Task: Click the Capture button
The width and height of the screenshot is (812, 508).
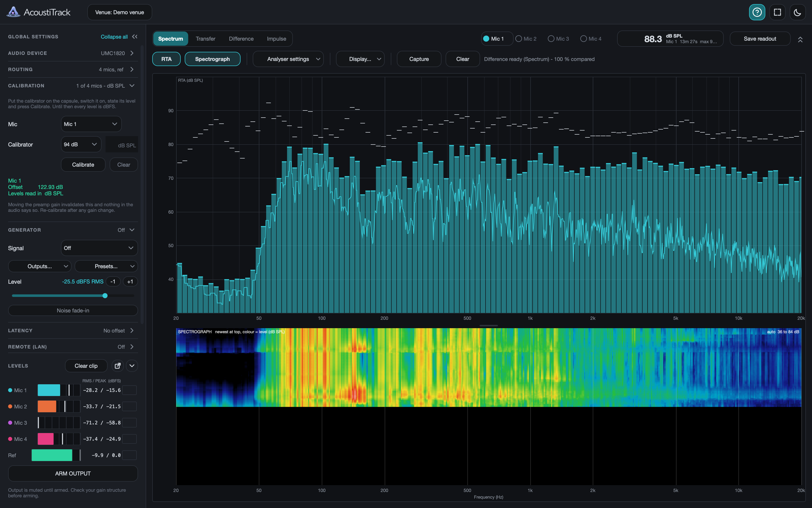Action: coord(419,59)
